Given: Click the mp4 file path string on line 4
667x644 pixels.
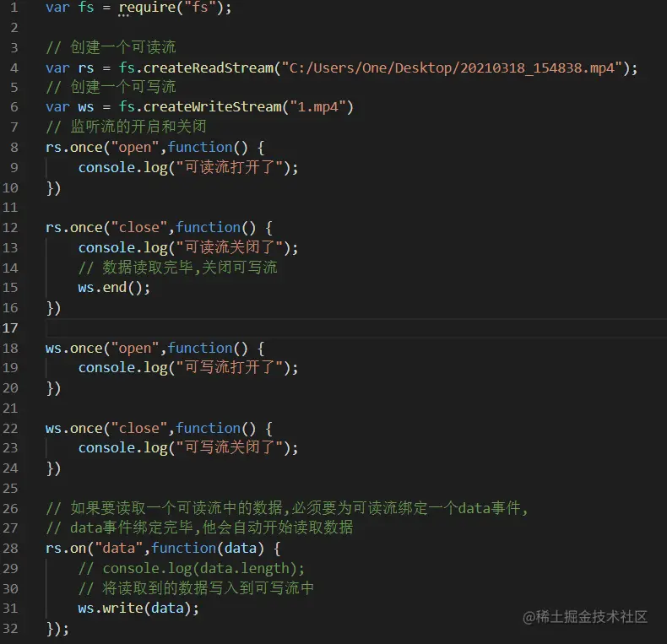Looking at the screenshot, I should pos(452,68).
